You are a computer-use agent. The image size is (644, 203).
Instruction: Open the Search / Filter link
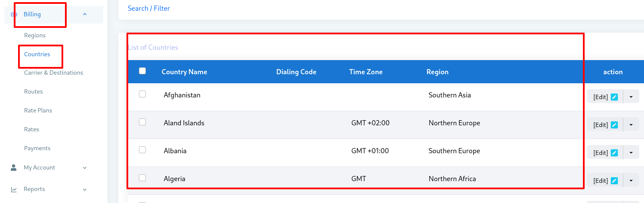pyautogui.click(x=149, y=8)
